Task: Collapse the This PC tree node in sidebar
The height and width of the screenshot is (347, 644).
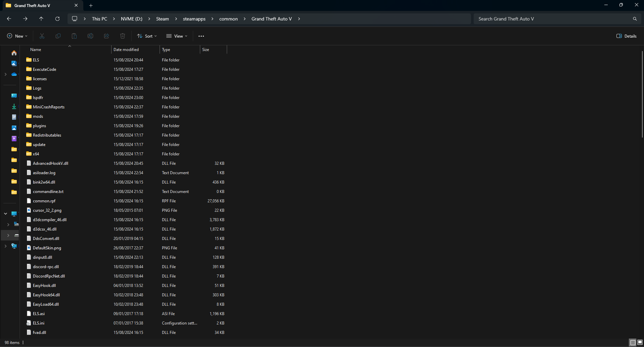Action: tap(5, 214)
